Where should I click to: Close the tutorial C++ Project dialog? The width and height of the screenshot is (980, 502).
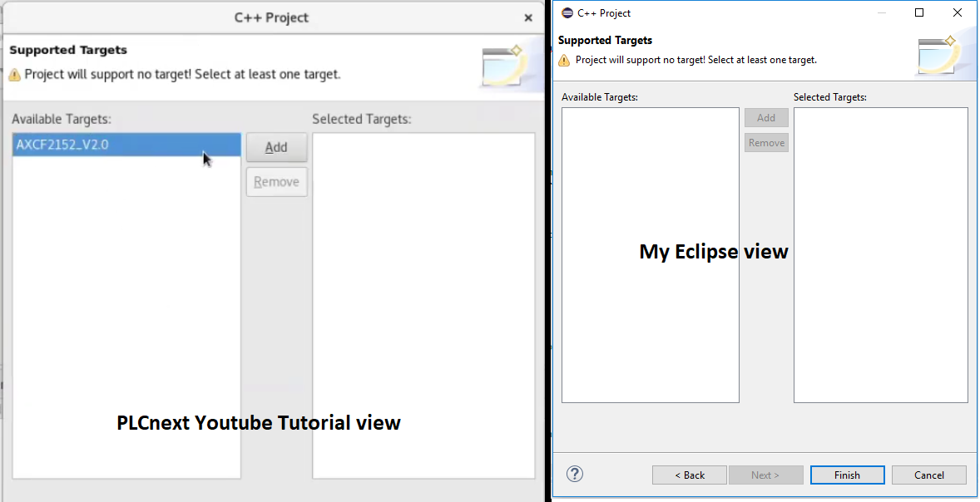[528, 17]
